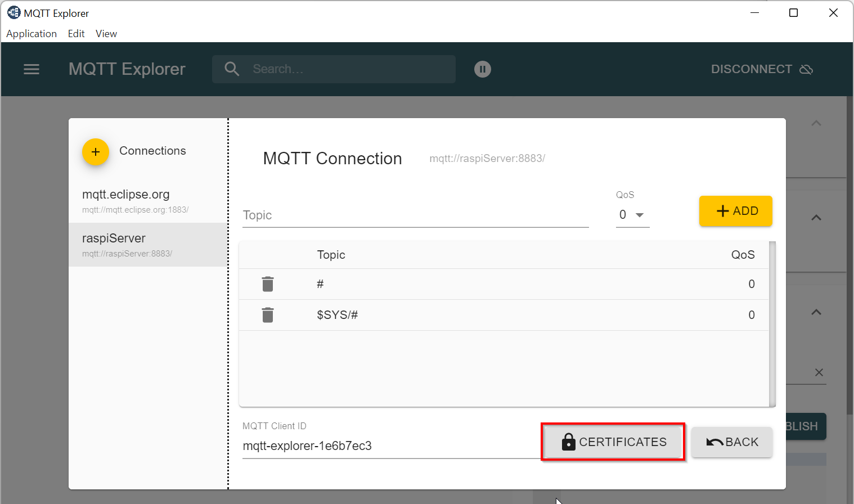Select mqtt.eclipse.org connection

(x=148, y=201)
